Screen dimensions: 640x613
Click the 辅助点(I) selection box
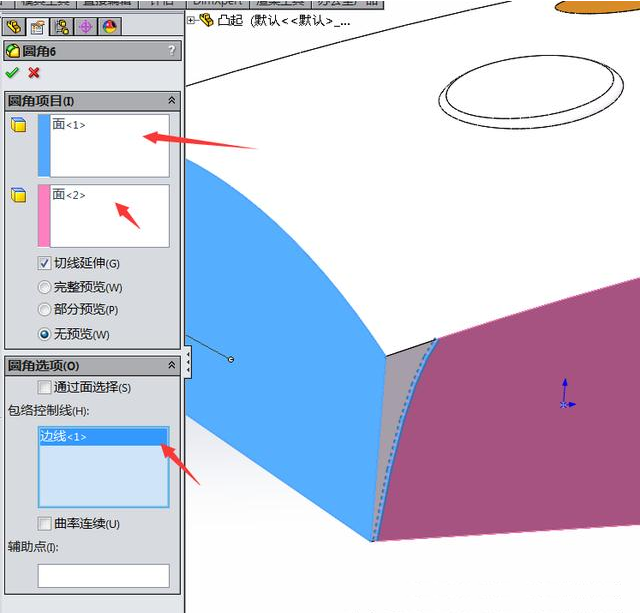[x=104, y=576]
